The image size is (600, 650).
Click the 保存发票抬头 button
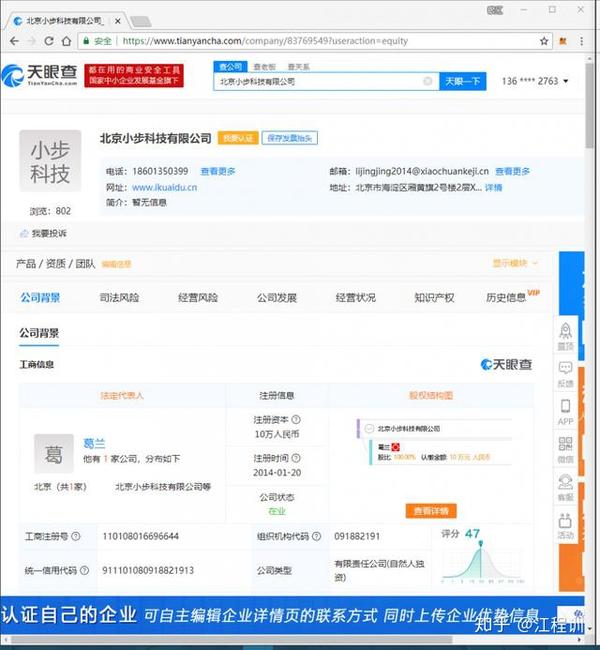click(x=289, y=138)
